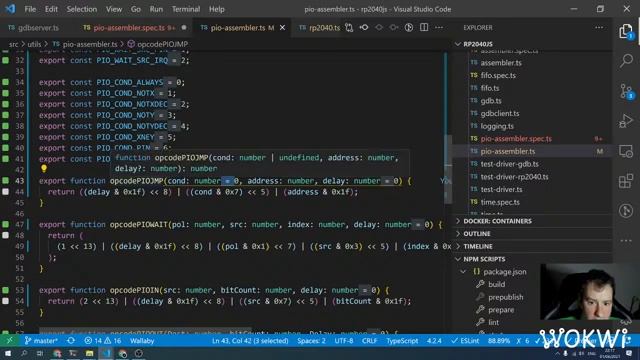Open the UTF-8 encoding selector

tap(344, 340)
